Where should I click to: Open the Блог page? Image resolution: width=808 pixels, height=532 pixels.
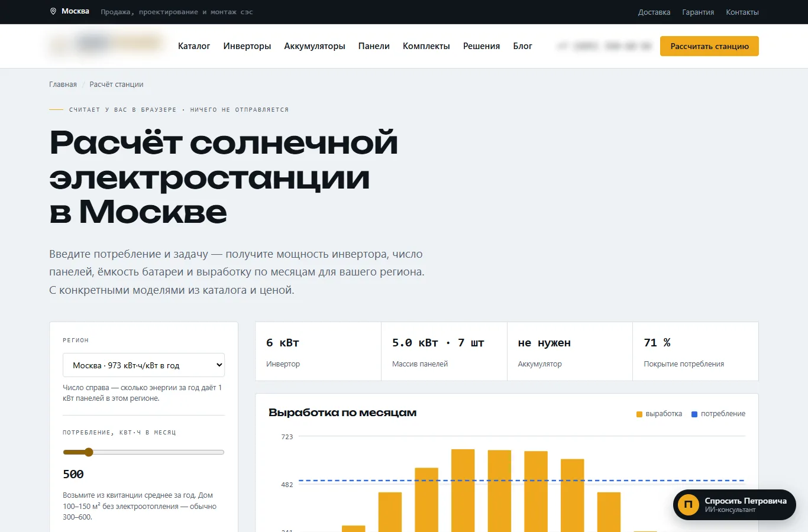[522, 46]
